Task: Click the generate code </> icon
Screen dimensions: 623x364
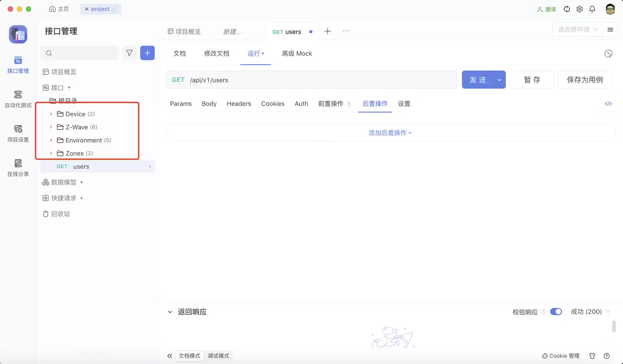Action: [x=608, y=104]
